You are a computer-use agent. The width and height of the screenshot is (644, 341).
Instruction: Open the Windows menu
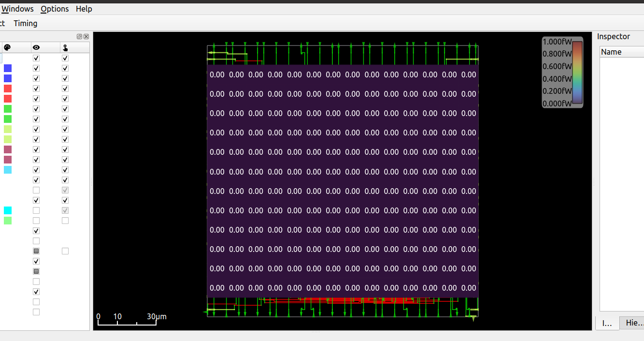pos(17,9)
